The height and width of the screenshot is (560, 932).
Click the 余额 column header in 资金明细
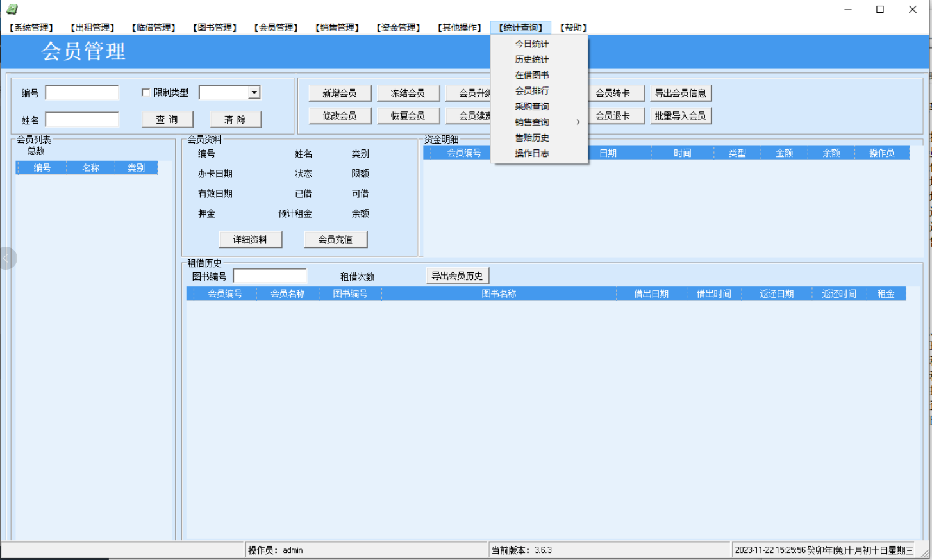pos(831,153)
